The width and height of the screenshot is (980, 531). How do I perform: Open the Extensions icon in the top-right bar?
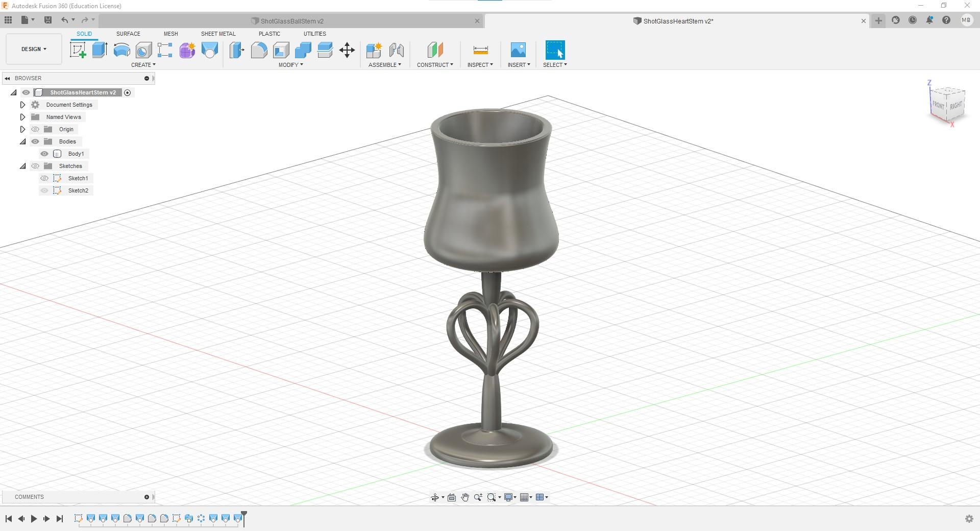(x=895, y=20)
